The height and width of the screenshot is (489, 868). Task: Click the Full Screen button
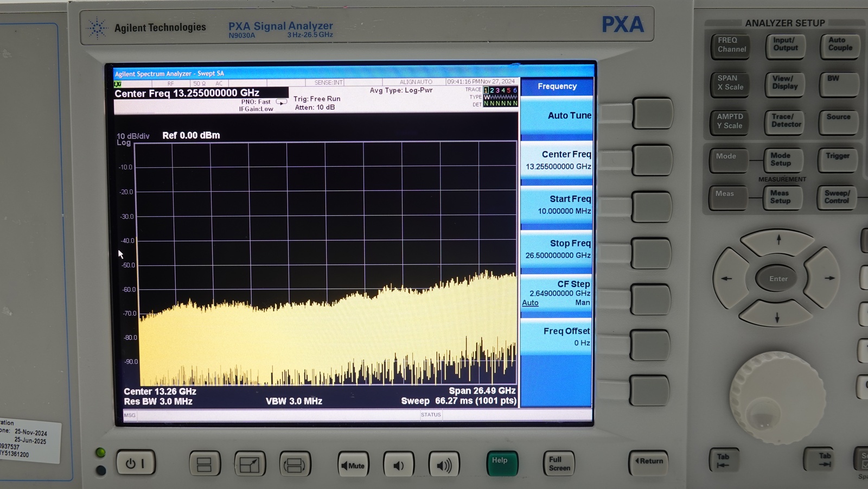(x=559, y=463)
